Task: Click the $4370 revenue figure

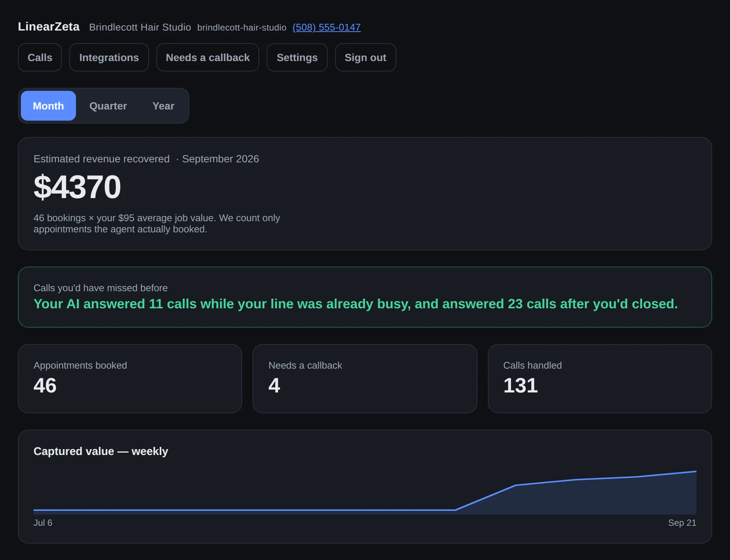Action: (x=77, y=187)
